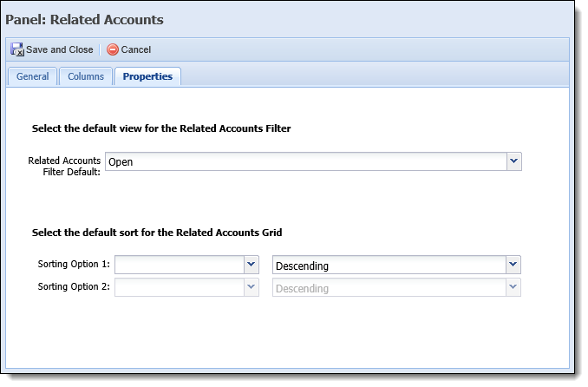Select the Properties tab

147,76
